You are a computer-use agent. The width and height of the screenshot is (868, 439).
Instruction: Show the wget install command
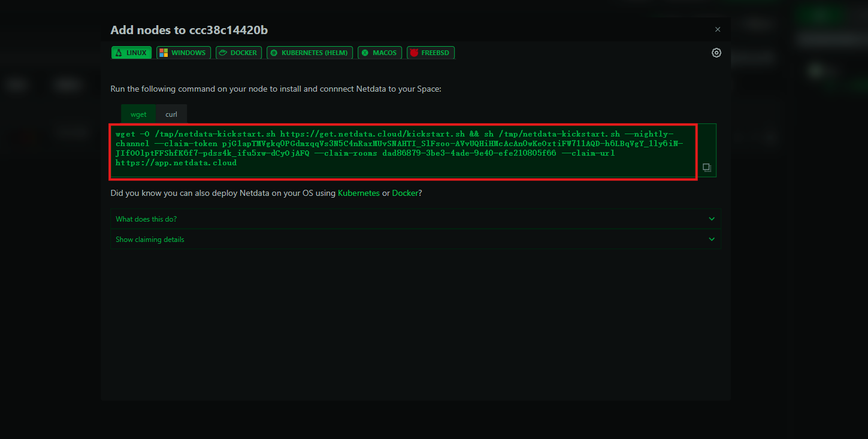coord(138,114)
